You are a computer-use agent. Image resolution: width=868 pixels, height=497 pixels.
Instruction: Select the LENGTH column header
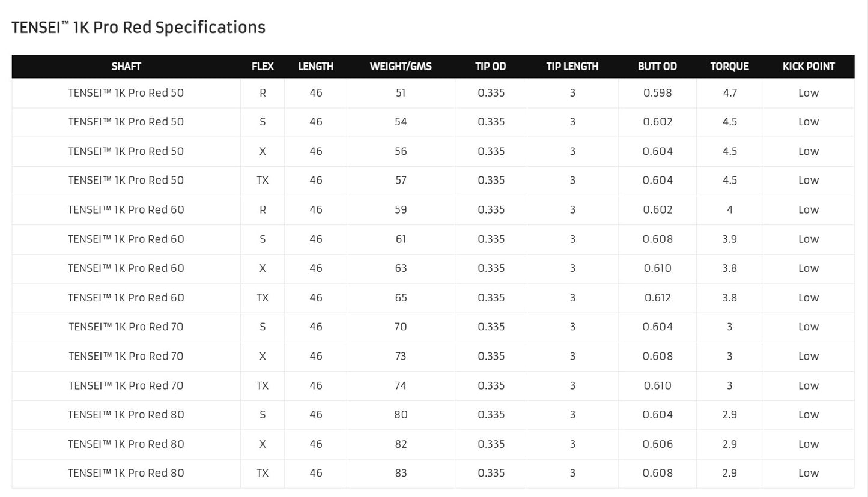(x=315, y=67)
